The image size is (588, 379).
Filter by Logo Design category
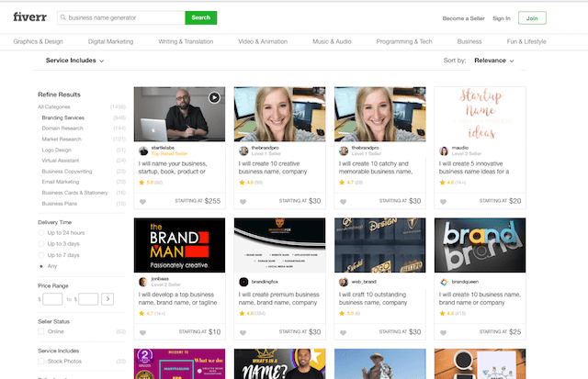click(56, 150)
